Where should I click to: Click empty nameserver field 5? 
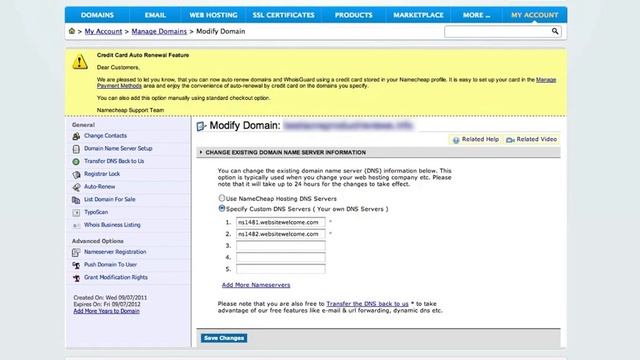pyautogui.click(x=281, y=269)
